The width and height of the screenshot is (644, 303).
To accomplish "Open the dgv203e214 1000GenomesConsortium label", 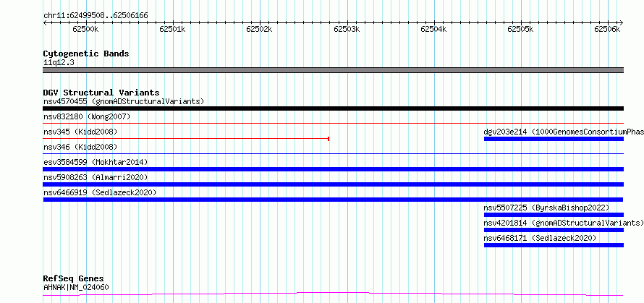I will point(564,132).
